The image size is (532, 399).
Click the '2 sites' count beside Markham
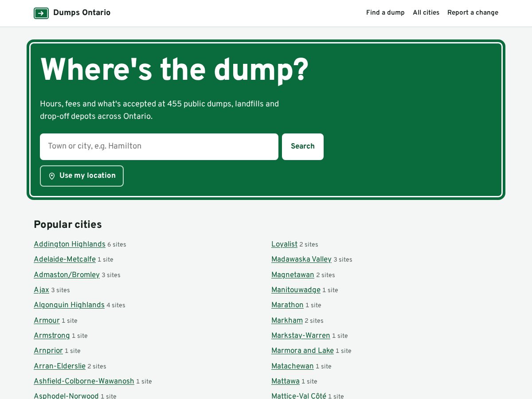[314, 321]
